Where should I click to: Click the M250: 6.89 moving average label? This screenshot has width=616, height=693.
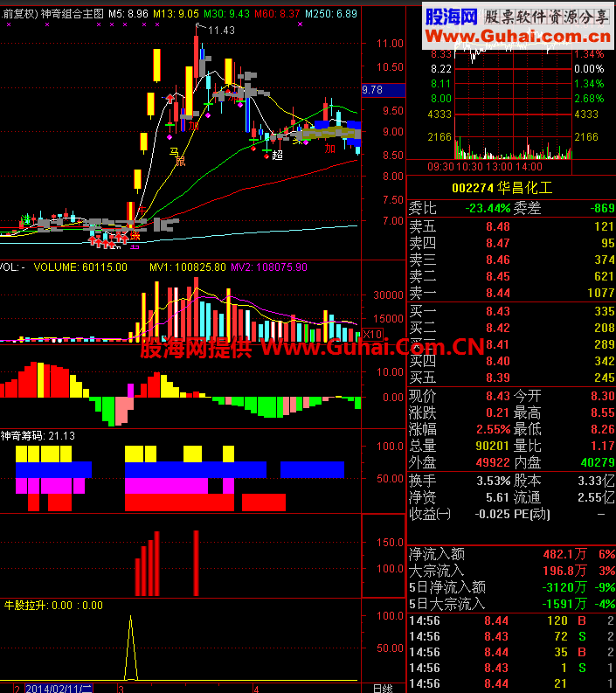331,14
